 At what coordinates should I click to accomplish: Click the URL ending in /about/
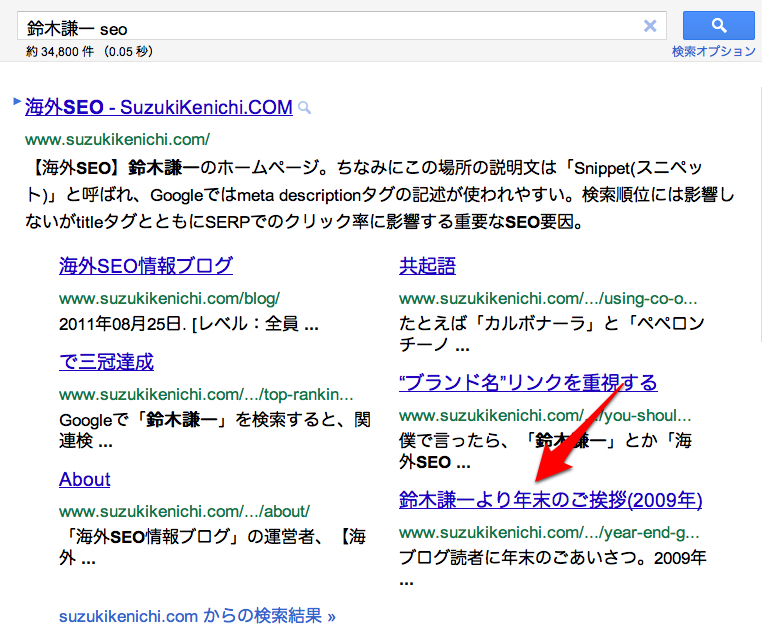(184, 511)
